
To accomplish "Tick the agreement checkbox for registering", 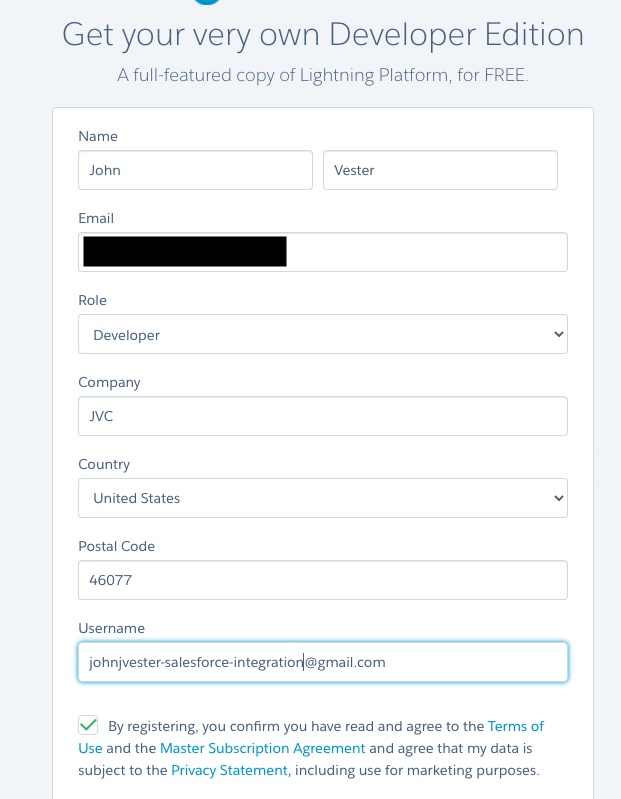I will pos(89,726).
